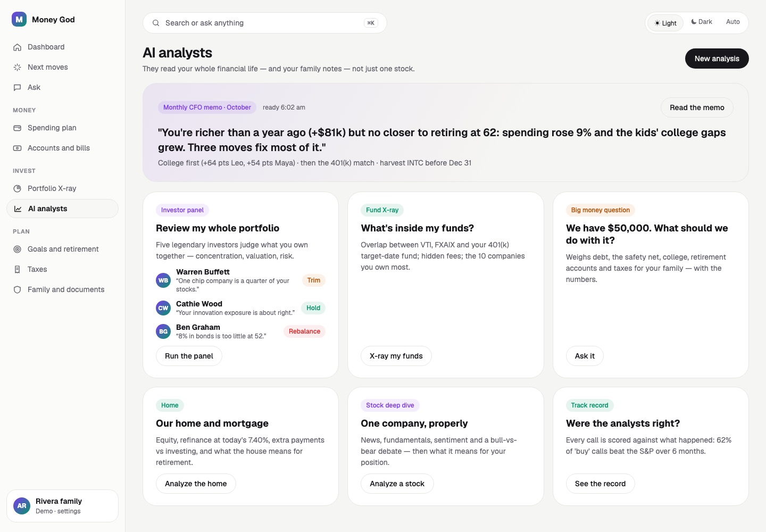Click Analyze the home button
766x532 pixels.
pyautogui.click(x=196, y=484)
